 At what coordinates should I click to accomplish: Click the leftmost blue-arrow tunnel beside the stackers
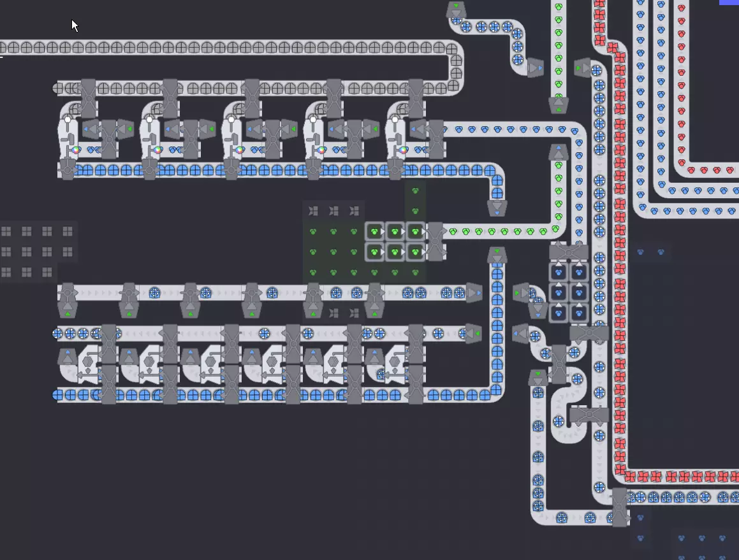click(68, 357)
